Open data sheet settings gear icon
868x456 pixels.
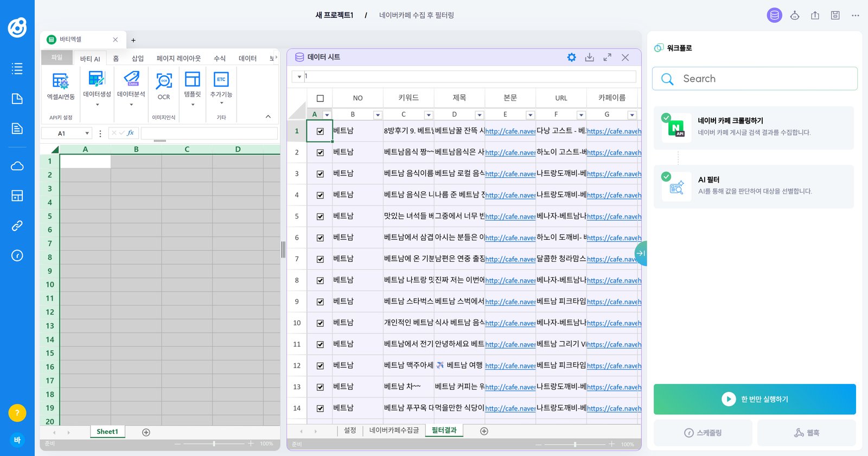[571, 57]
